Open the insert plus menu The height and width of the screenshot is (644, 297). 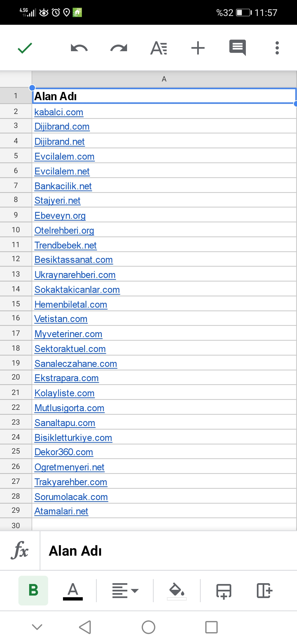(198, 48)
